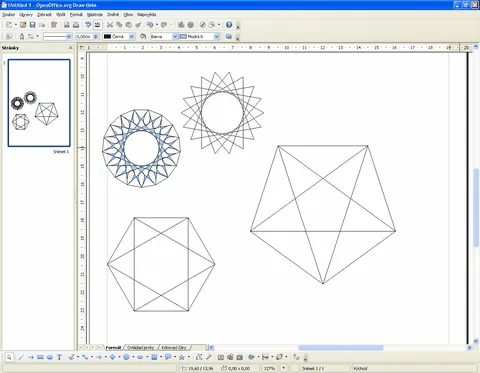This screenshot has height=373, width=480.
Task: Click the Area fill bucket icon
Action: point(143,36)
